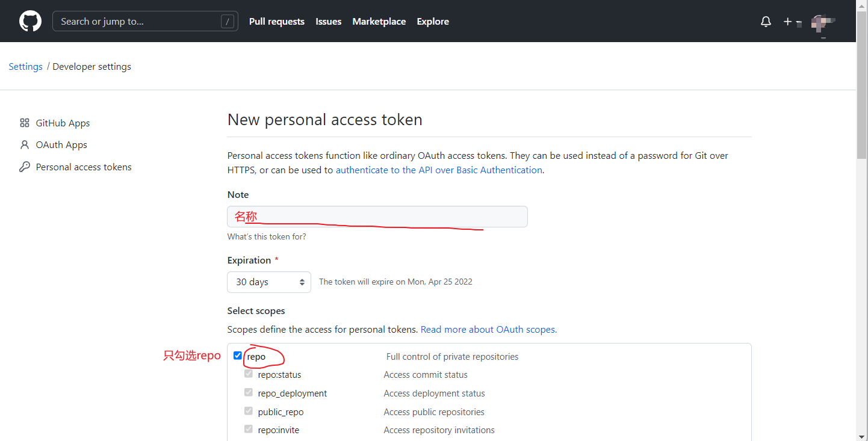Click the 'Access repository invitations' description
This screenshot has width=868, height=441.
click(x=439, y=430)
